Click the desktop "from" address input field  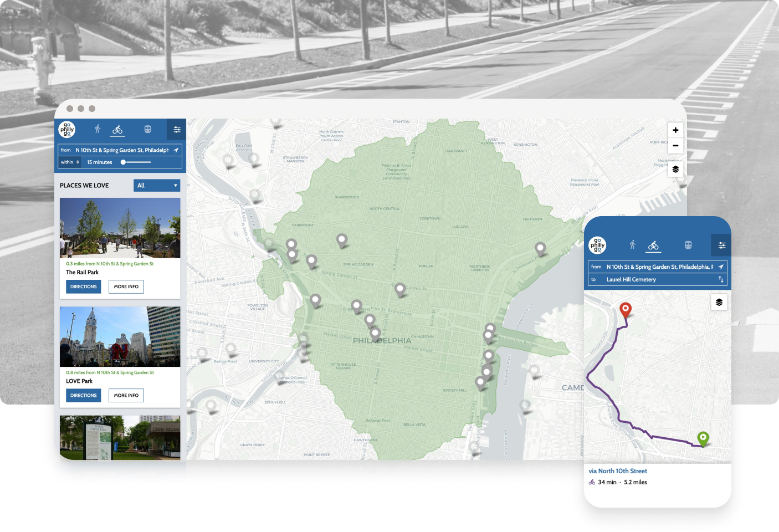[122, 150]
